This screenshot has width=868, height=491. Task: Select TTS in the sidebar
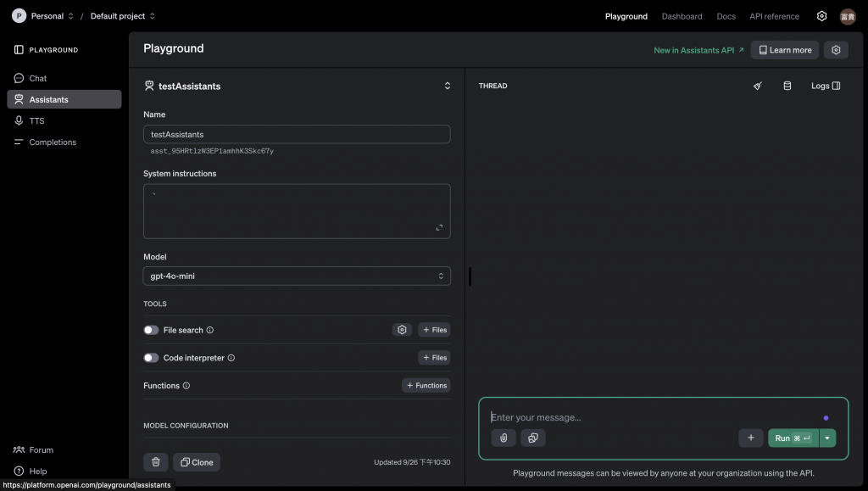64,120
